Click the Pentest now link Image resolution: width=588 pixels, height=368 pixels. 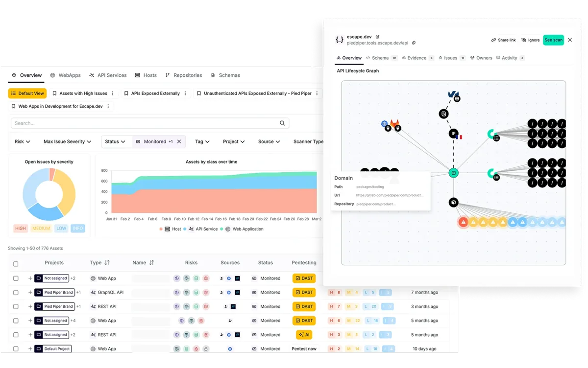304,348
